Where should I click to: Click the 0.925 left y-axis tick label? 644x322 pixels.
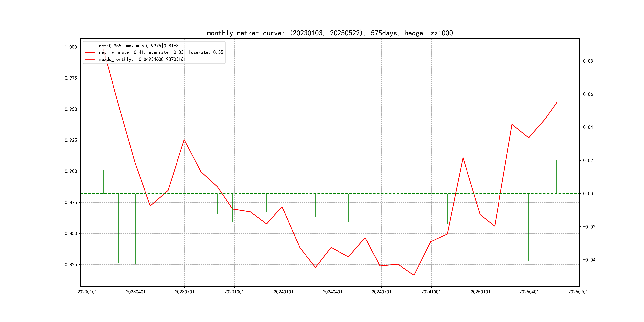point(71,140)
